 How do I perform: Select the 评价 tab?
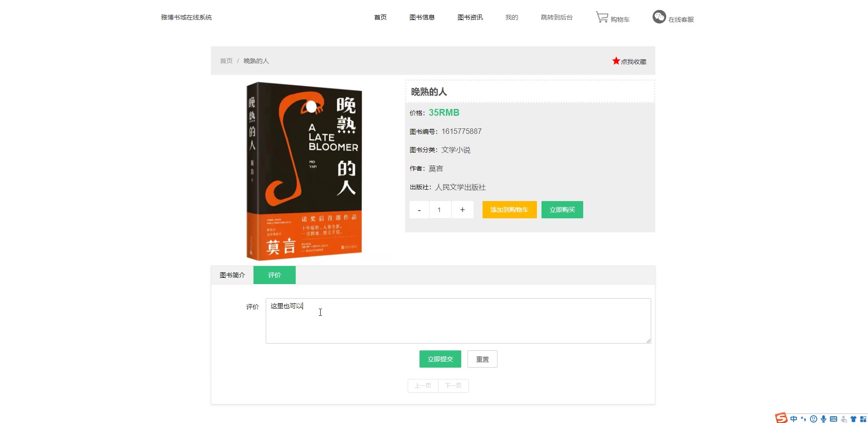click(274, 275)
